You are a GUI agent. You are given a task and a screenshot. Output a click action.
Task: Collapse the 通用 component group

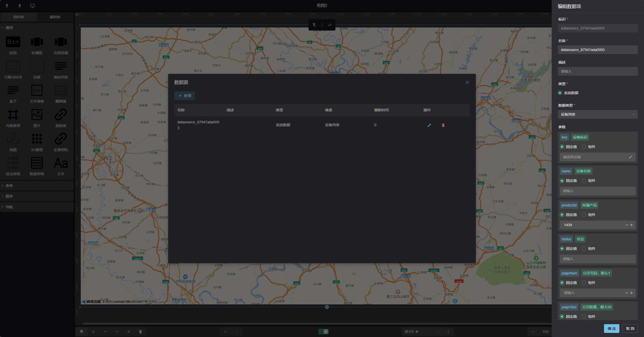pyautogui.click(x=37, y=28)
